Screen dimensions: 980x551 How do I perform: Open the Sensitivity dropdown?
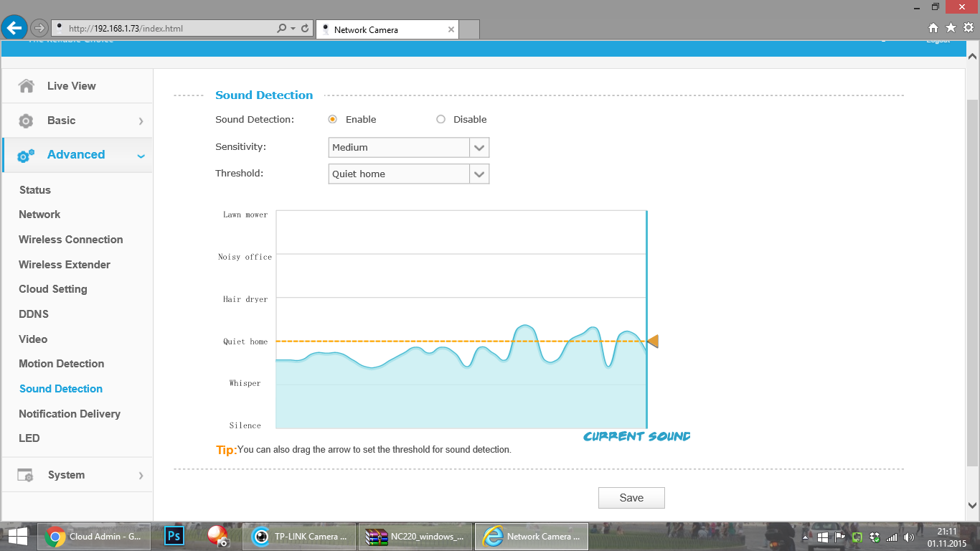(409, 147)
